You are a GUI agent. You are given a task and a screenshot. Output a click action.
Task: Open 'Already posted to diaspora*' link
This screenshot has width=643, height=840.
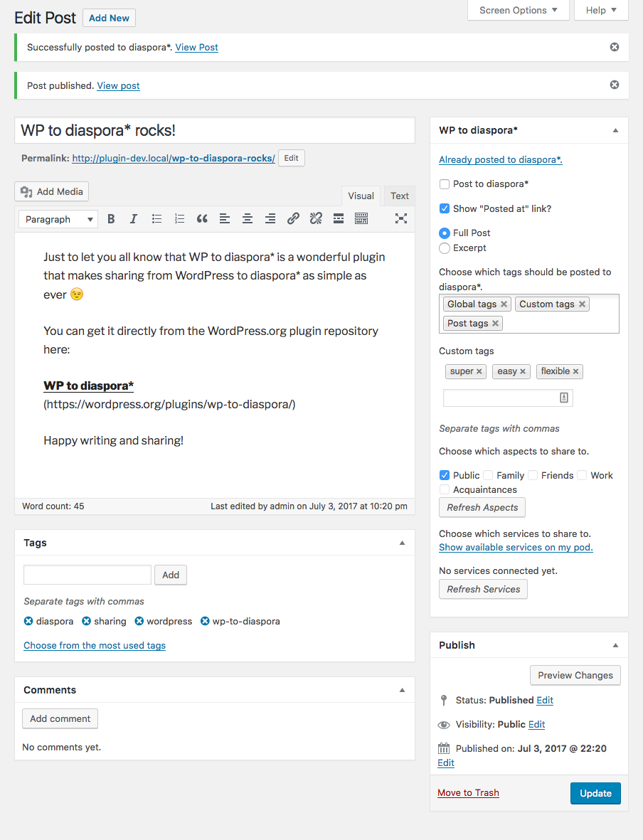tap(501, 159)
